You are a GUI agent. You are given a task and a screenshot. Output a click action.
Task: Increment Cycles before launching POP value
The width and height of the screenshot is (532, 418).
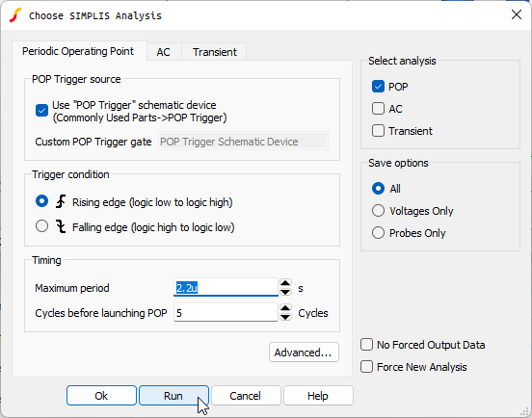click(x=285, y=308)
